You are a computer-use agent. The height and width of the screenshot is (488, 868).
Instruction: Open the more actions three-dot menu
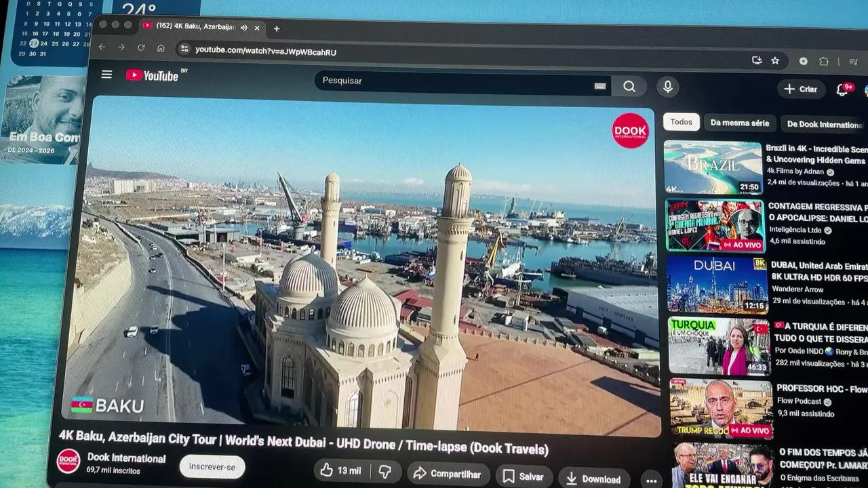pyautogui.click(x=651, y=481)
